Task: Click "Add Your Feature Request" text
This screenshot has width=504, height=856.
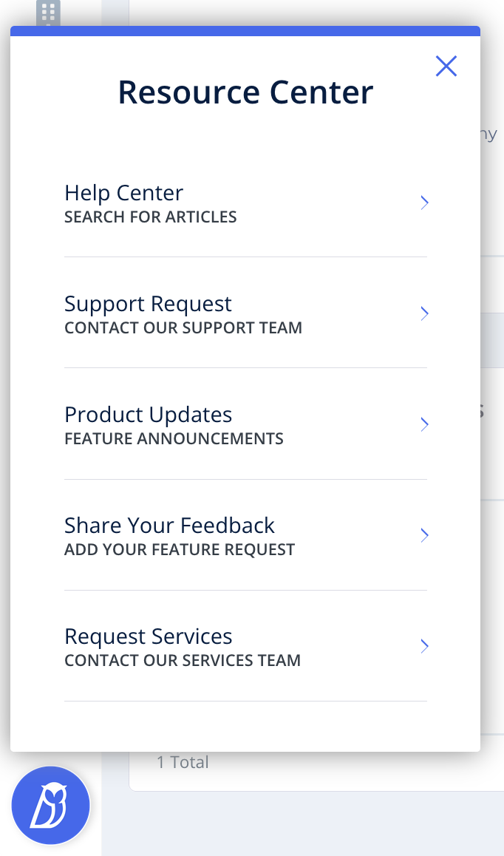Action: click(x=180, y=550)
